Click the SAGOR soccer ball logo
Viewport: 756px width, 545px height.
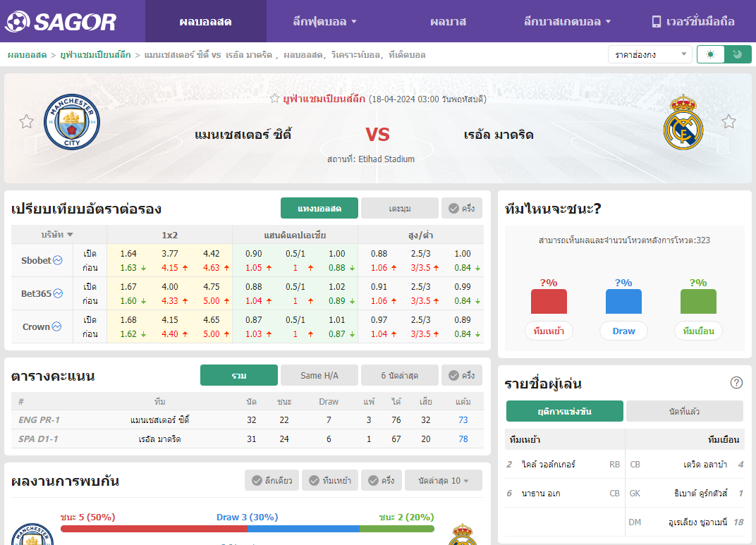[18, 21]
